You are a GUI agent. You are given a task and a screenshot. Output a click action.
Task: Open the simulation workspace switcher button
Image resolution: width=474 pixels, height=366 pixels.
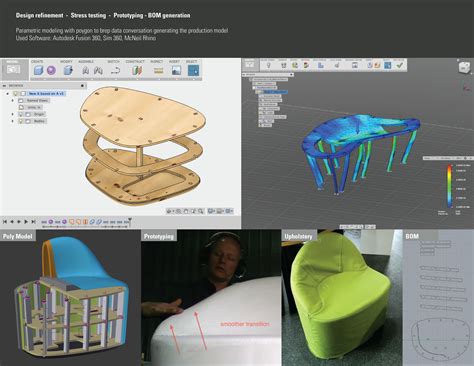[x=249, y=65]
